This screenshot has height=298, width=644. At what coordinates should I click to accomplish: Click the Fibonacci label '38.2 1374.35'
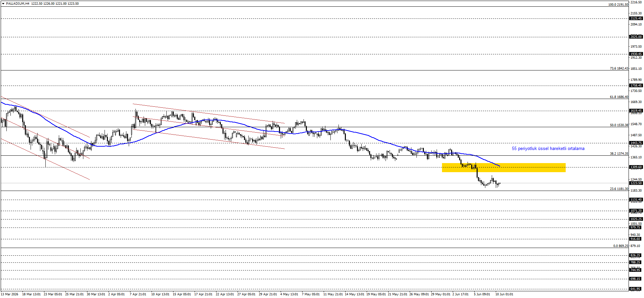619,154
